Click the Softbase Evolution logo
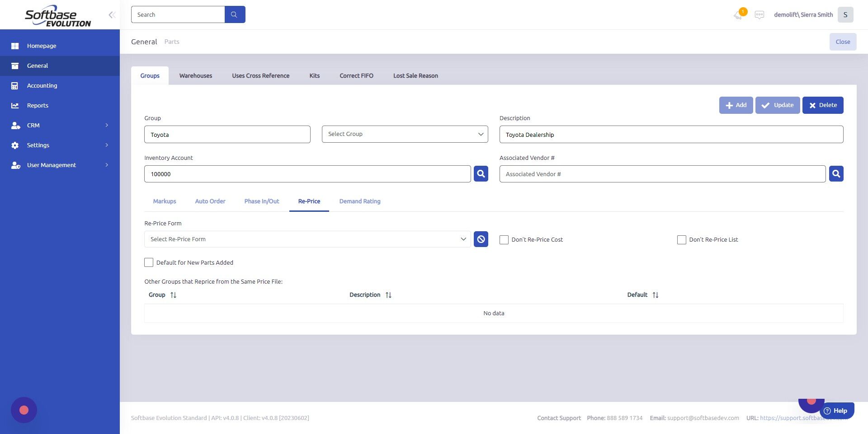Viewport: 868px width, 434px height. (58, 16)
